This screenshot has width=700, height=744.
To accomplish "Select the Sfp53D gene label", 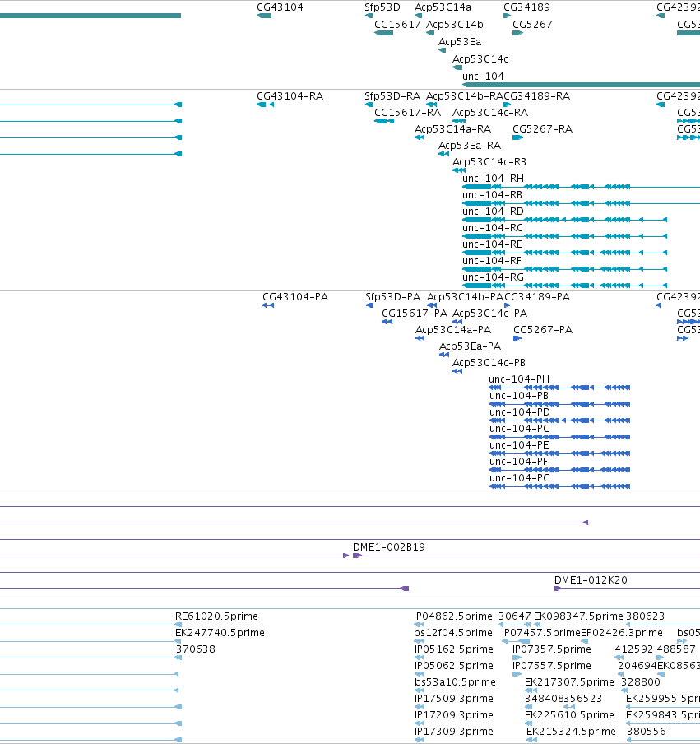I will point(382,7).
